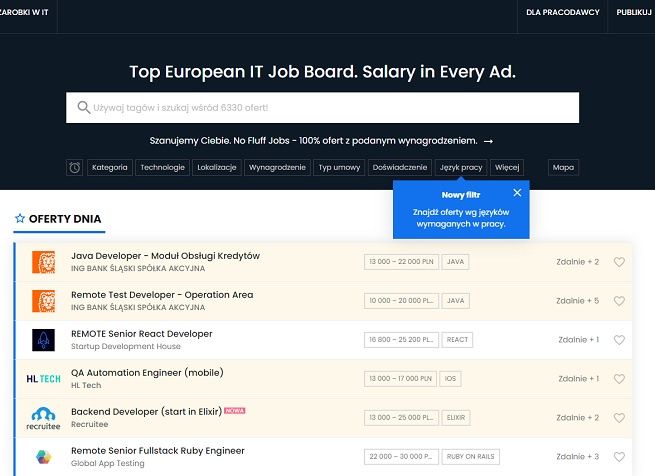Screen dimensions: 655x476
Task: Open the ING logo of Remote Test Developer offer
Action: 43,301
